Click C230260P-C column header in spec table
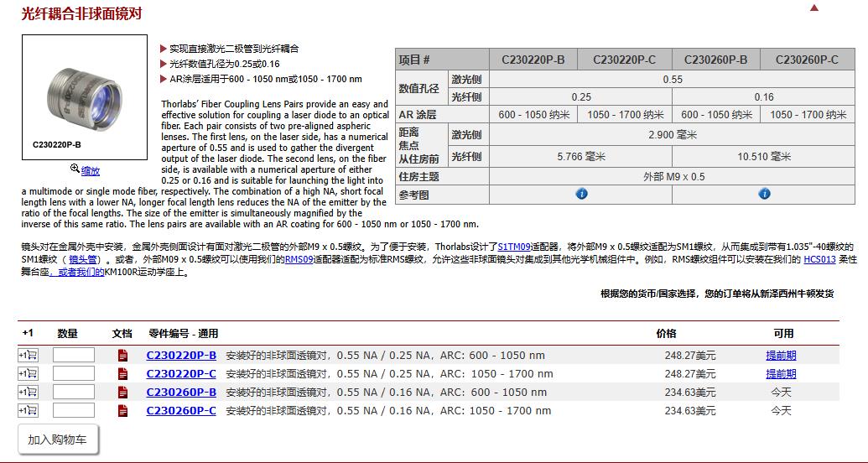Image resolution: width=868 pixels, height=463 pixels. coord(807,60)
